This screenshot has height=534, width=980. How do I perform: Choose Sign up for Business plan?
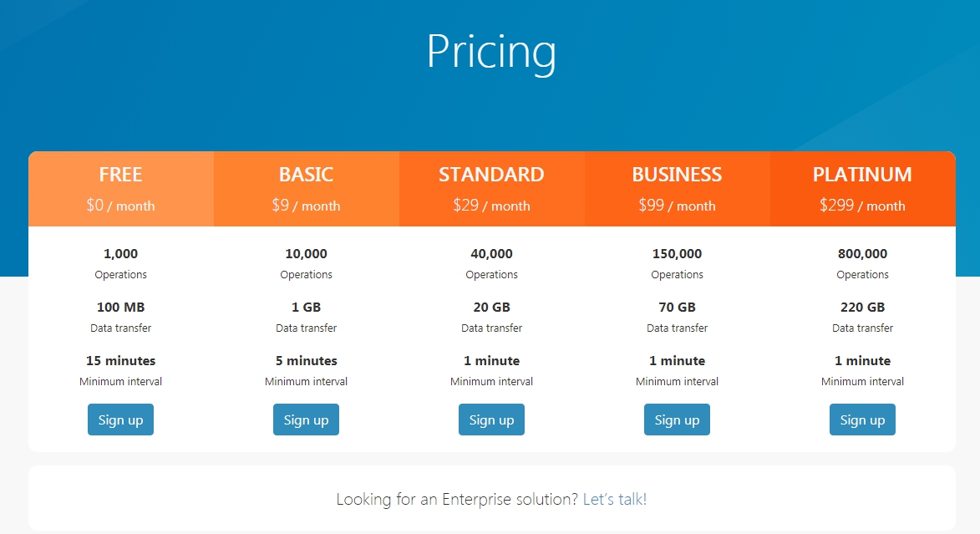677,420
